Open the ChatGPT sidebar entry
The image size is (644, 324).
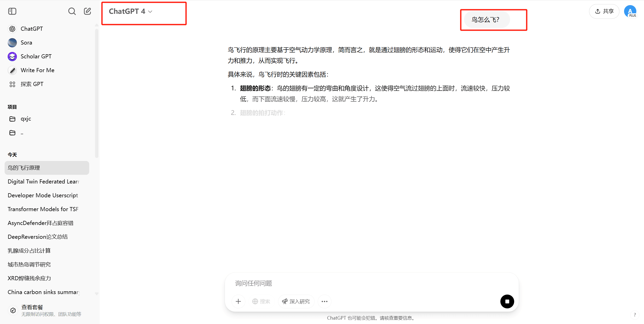(47, 29)
